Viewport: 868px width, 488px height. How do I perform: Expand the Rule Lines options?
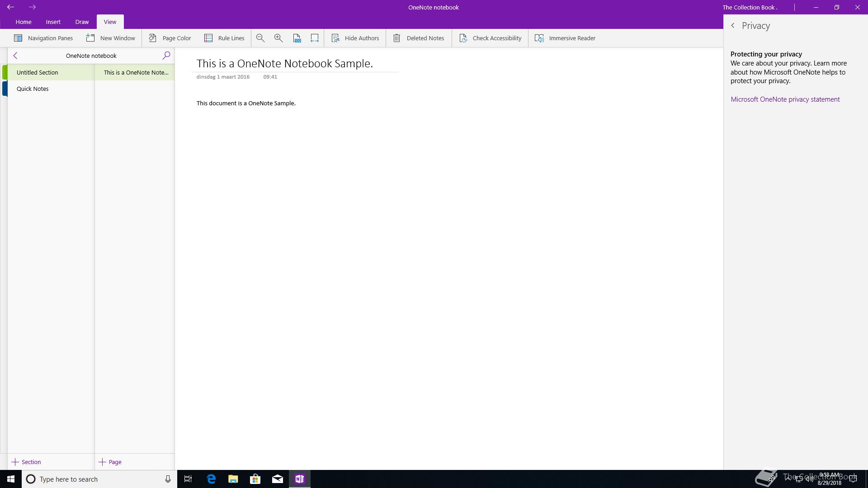224,38
